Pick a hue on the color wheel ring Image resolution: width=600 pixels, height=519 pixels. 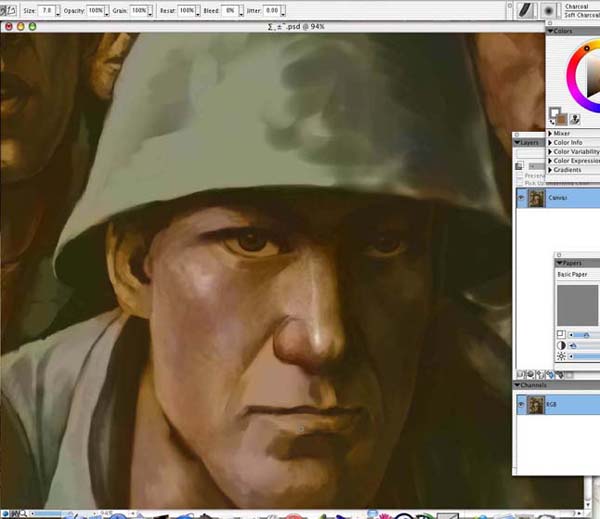[571, 78]
